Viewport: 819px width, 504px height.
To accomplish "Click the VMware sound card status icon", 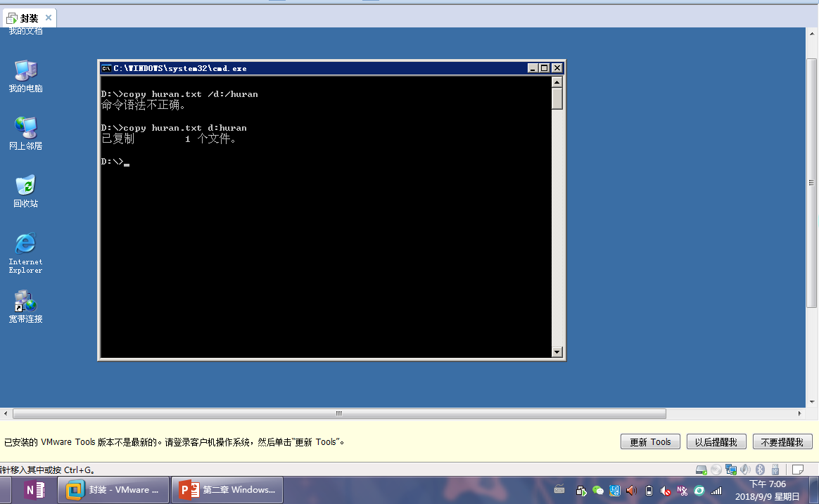I will (745, 470).
